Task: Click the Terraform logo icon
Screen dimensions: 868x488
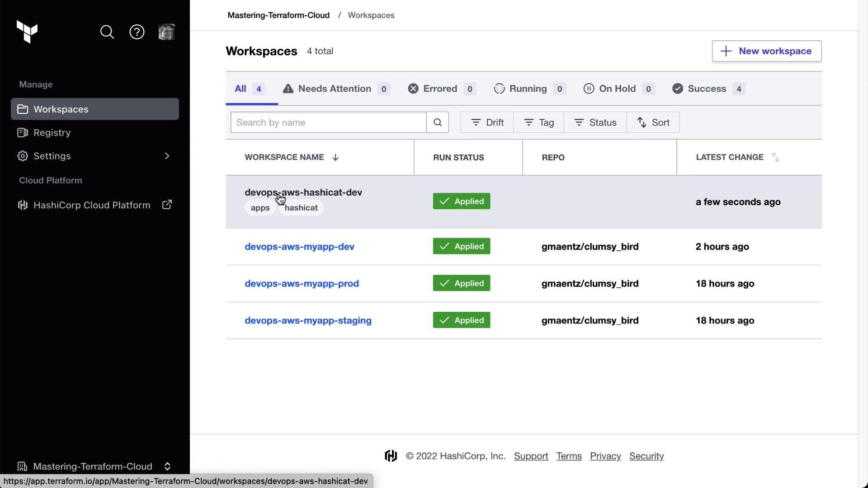Action: click(27, 32)
